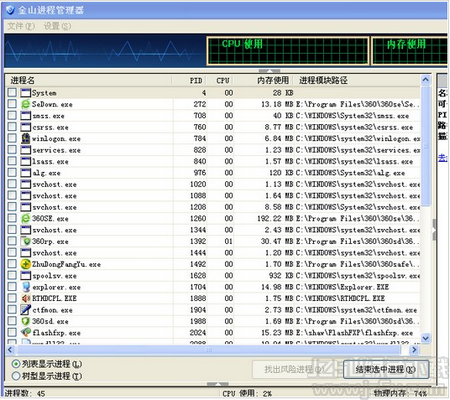Click the CPU 使用: 2% status text
This screenshot has width=450, height=400.
247,394
